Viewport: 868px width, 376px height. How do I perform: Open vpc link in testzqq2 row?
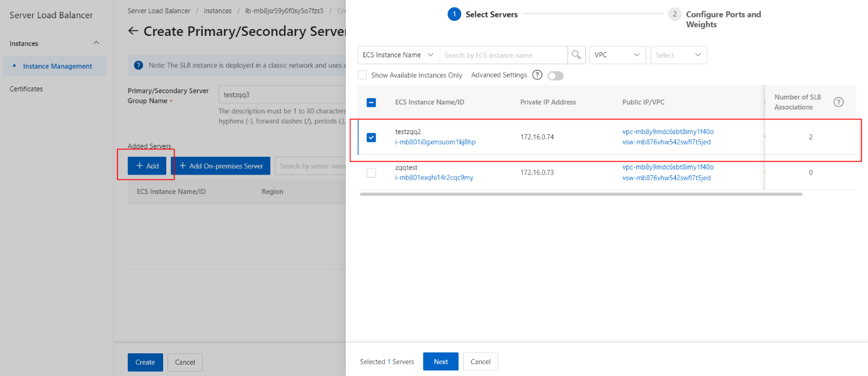tap(668, 132)
